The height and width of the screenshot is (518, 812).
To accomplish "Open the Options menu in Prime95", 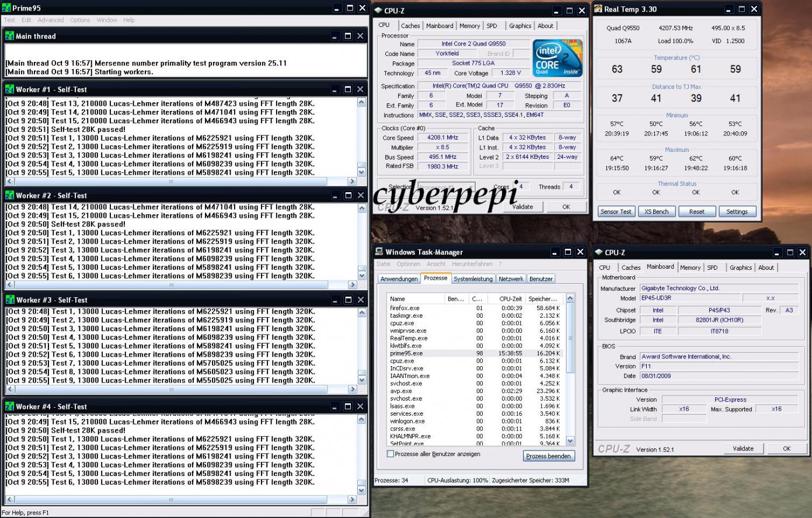I will [80, 20].
